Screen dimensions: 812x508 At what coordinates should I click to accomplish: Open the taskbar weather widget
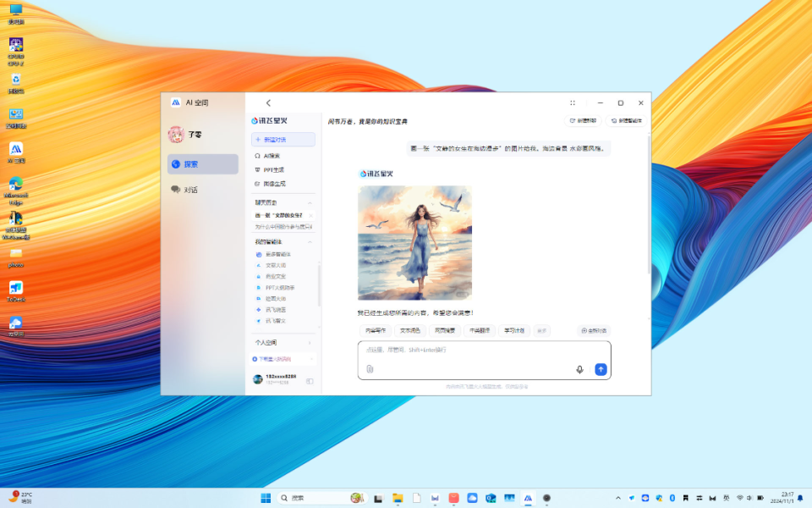point(20,498)
